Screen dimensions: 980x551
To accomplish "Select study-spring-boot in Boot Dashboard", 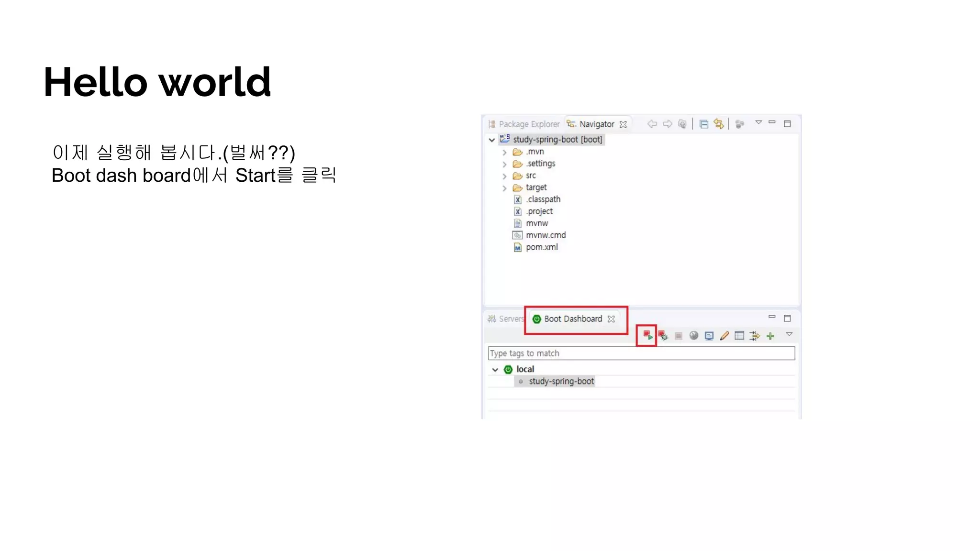I will point(561,381).
